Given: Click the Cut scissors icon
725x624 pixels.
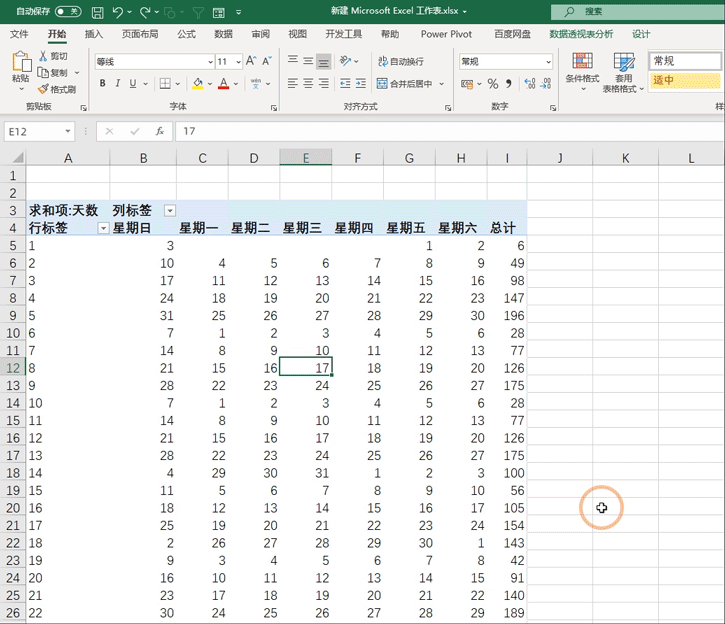Looking at the screenshot, I should pos(43,56).
